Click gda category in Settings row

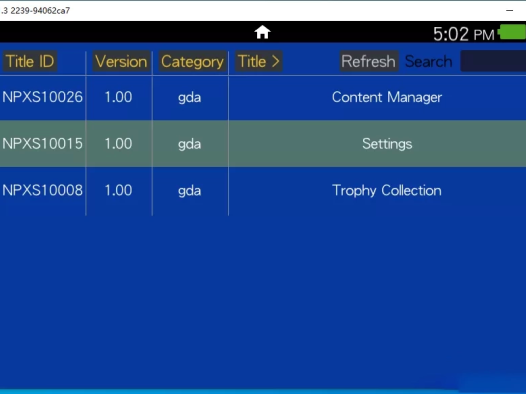(190, 145)
